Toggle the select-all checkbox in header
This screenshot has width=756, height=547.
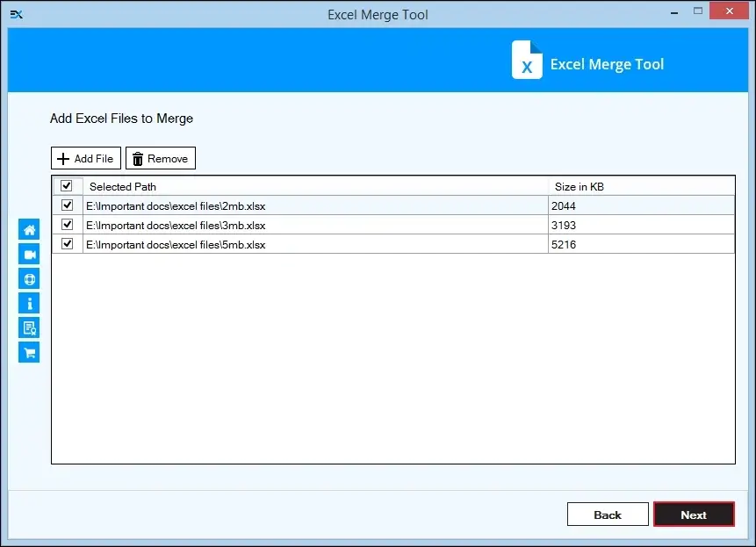pyautogui.click(x=67, y=186)
